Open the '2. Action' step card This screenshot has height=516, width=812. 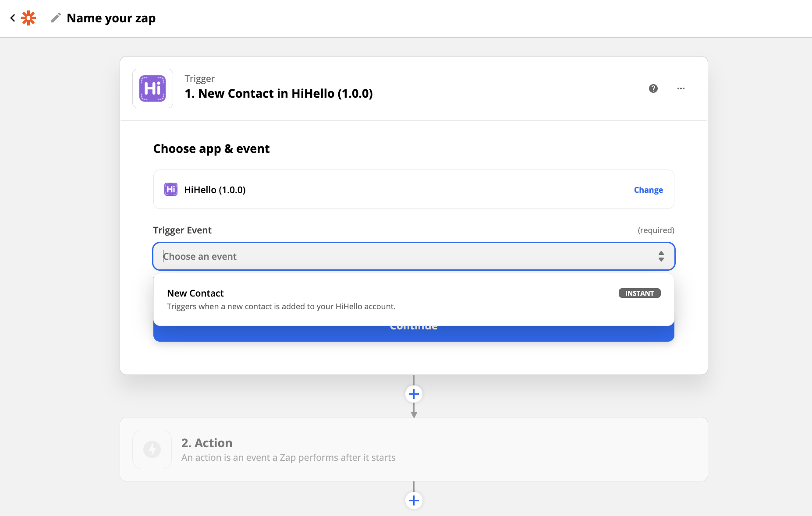tap(414, 449)
